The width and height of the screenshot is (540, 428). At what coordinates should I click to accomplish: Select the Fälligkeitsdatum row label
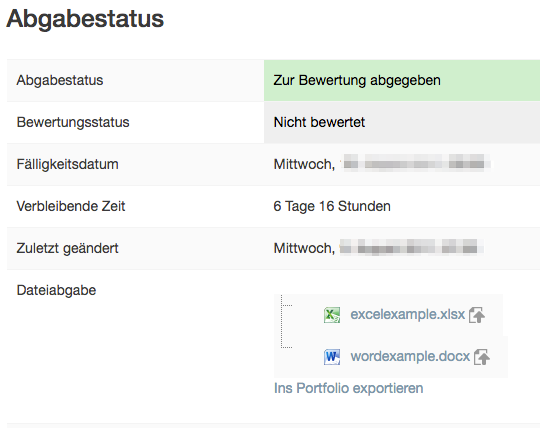[x=68, y=164]
